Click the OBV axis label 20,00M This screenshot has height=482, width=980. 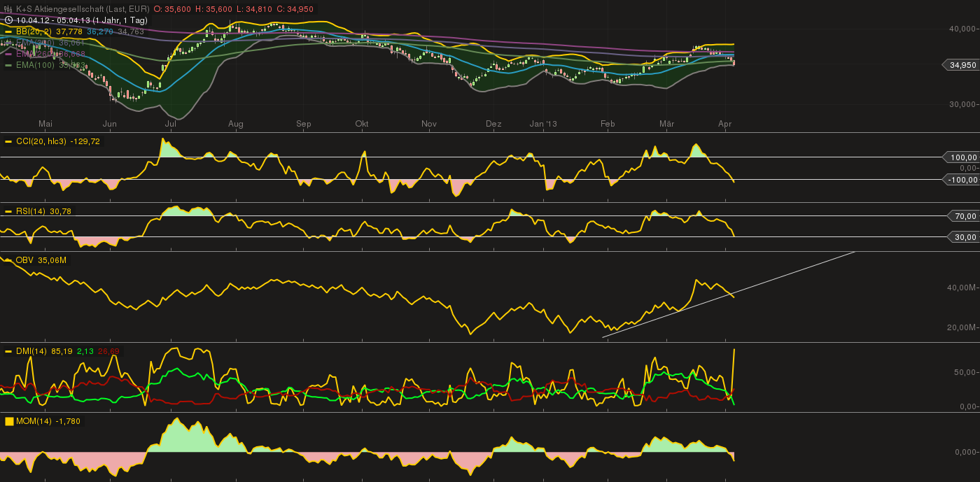tap(962, 327)
